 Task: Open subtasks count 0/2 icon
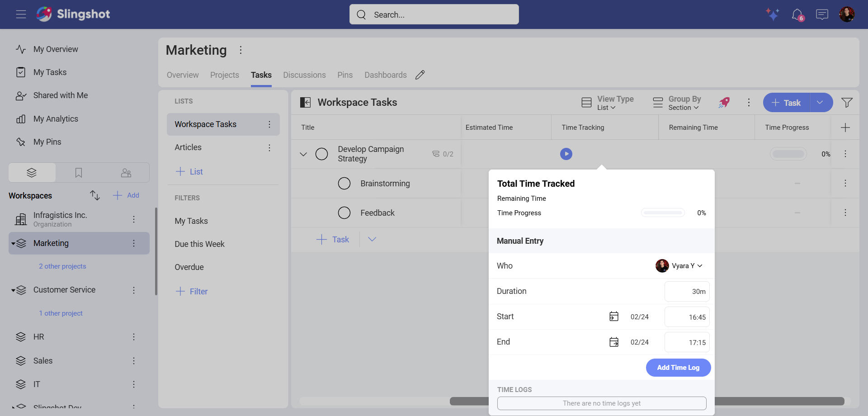(x=443, y=154)
